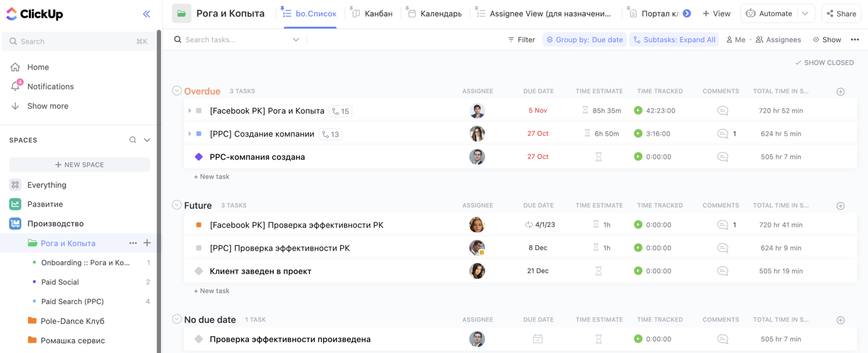
Task: Open 13 subtasks badge of [PPC] Создание компании
Action: (331, 134)
